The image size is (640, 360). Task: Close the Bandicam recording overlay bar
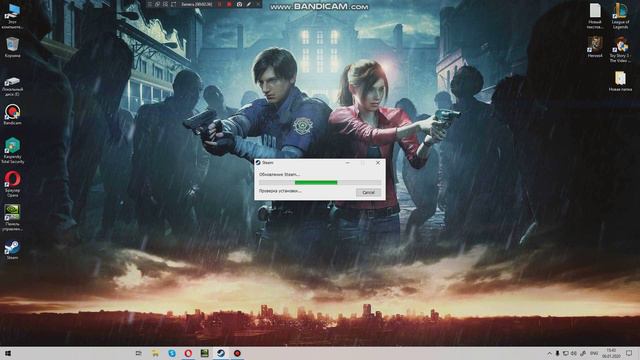(258, 4)
